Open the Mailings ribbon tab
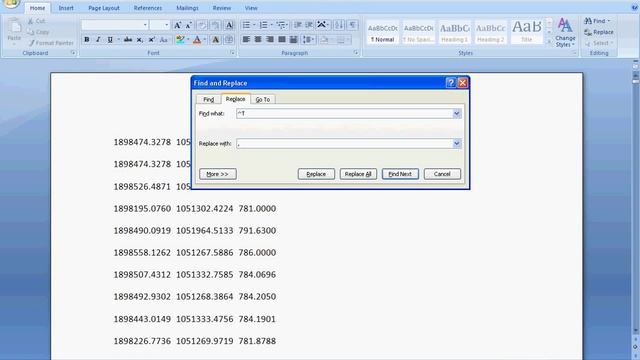 pyautogui.click(x=187, y=8)
